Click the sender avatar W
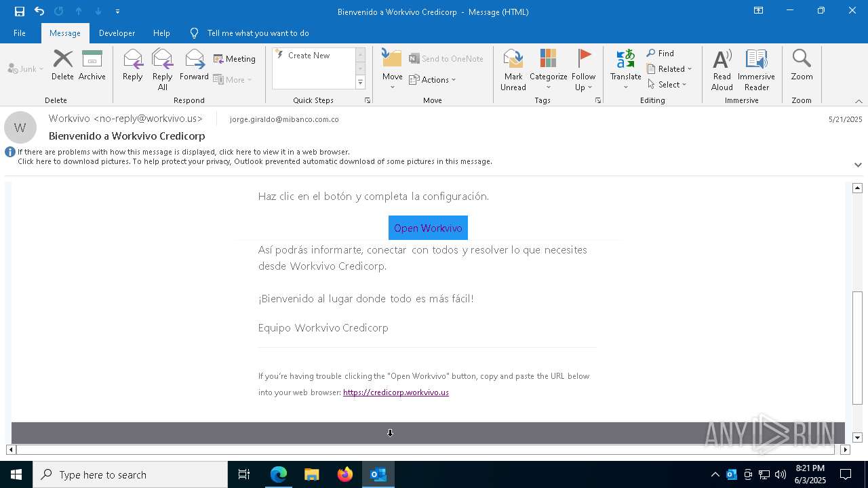Viewport: 868px width, 488px height. tap(20, 127)
